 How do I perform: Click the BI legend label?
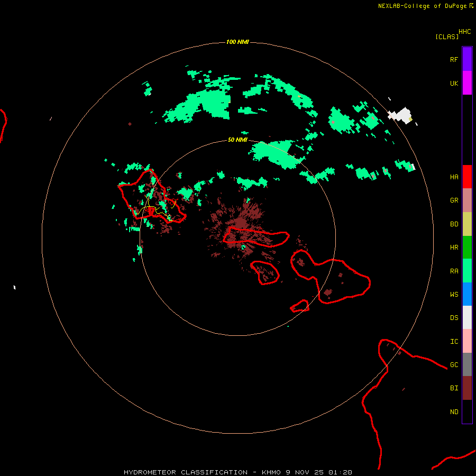coord(454,388)
